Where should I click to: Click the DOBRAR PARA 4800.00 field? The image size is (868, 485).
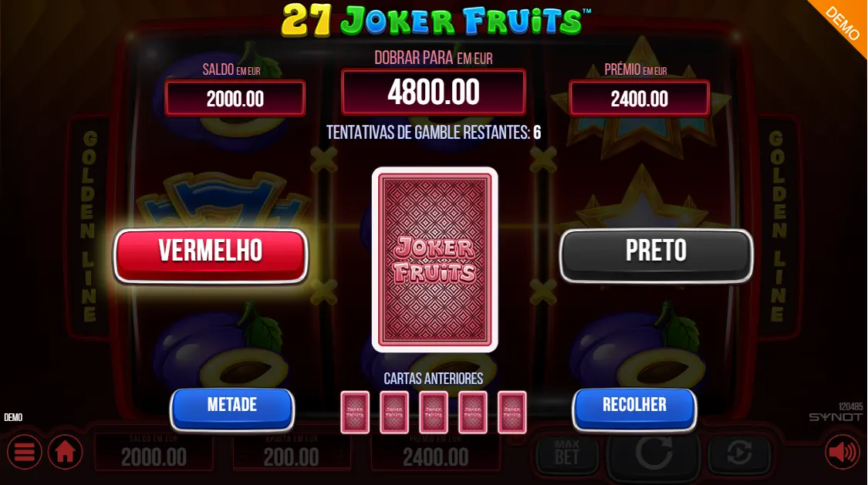pyautogui.click(x=434, y=92)
